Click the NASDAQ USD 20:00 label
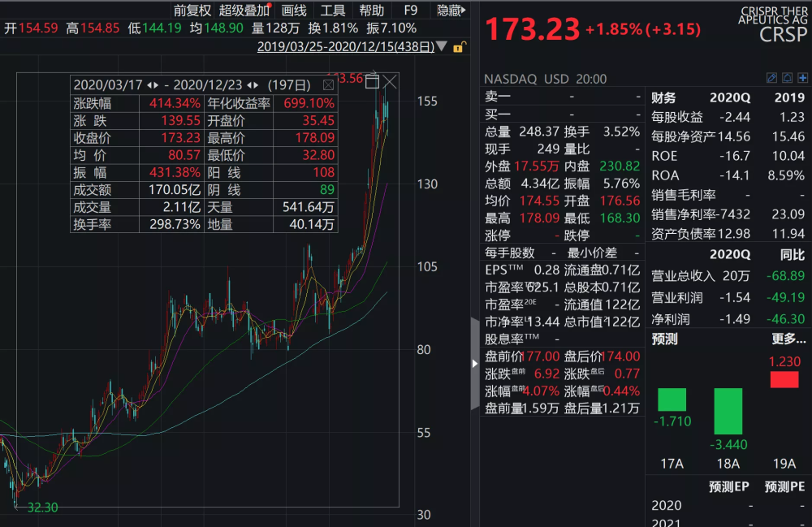This screenshot has height=527, width=812. (545, 79)
